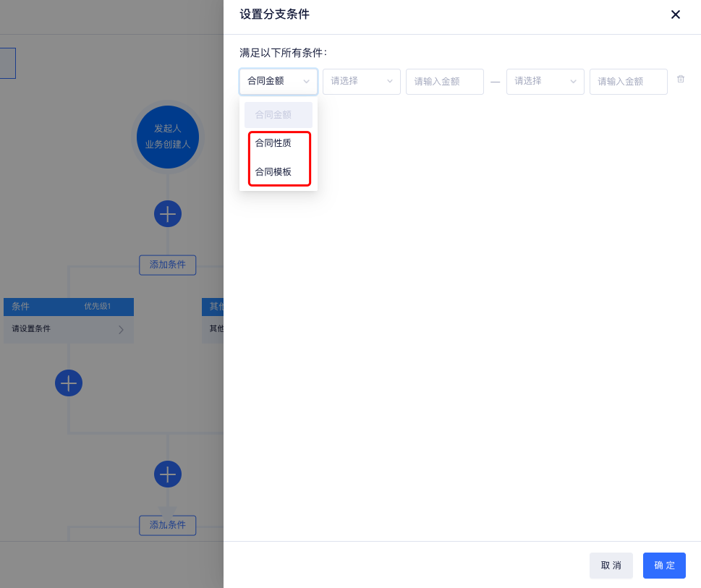The width and height of the screenshot is (701, 588).
Task: Open second 请选择 dropdown after the dash
Action: (x=545, y=82)
